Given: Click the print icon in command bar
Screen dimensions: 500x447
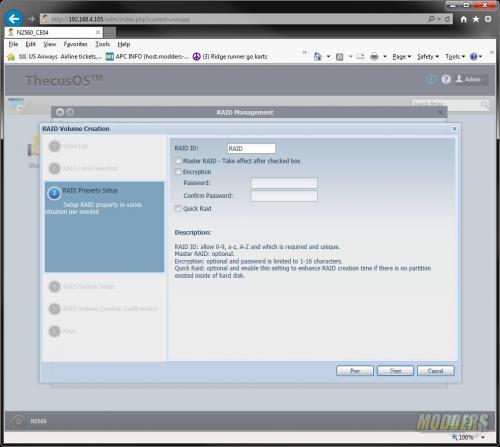Looking at the screenshot, I should coord(374,57).
